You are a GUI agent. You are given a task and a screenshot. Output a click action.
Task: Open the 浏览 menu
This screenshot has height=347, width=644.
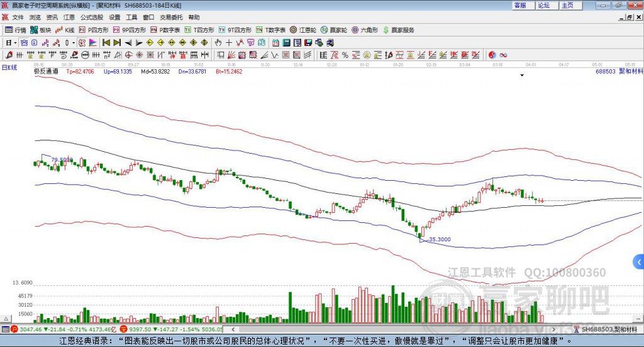(35, 17)
